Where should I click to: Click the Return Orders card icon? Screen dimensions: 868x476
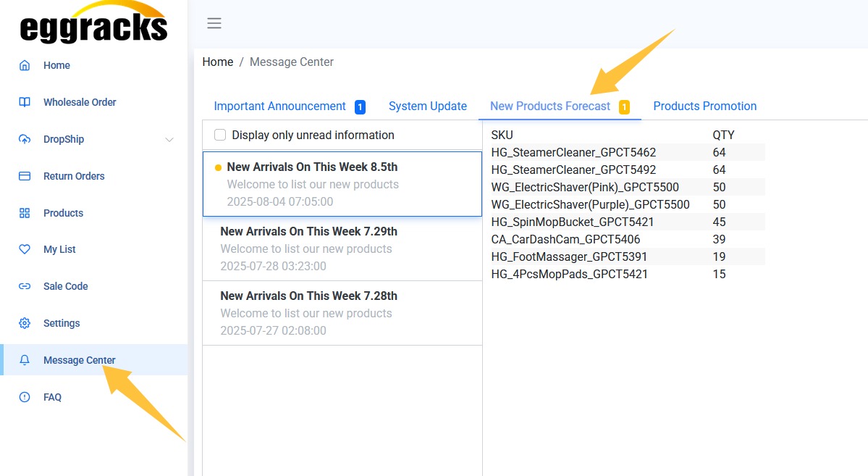(x=25, y=176)
